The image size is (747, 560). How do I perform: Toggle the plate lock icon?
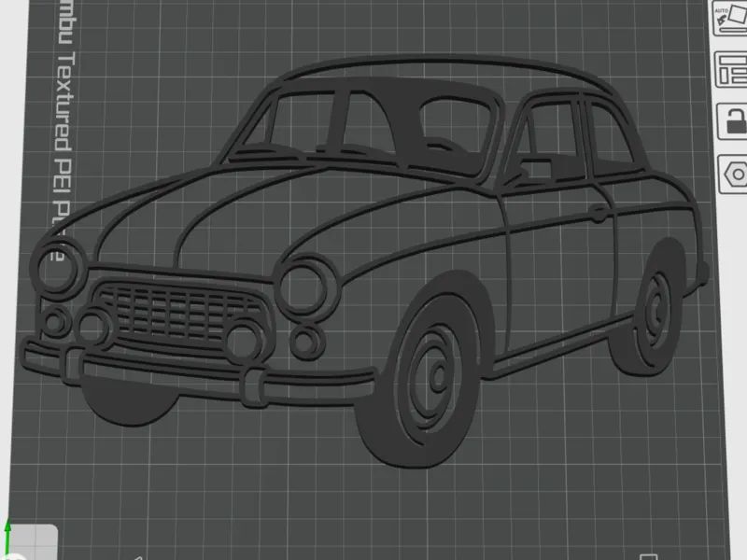pos(733,122)
